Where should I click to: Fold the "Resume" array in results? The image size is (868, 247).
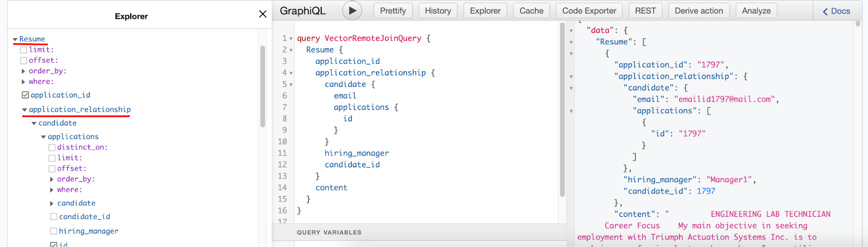coord(571,42)
